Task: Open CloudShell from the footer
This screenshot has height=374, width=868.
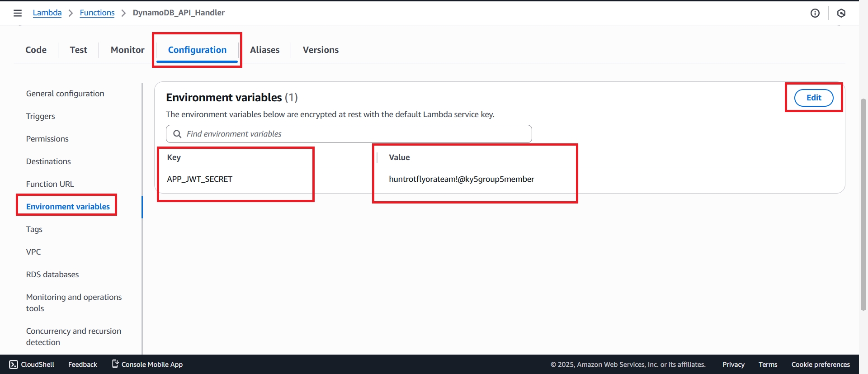Action: 32,365
